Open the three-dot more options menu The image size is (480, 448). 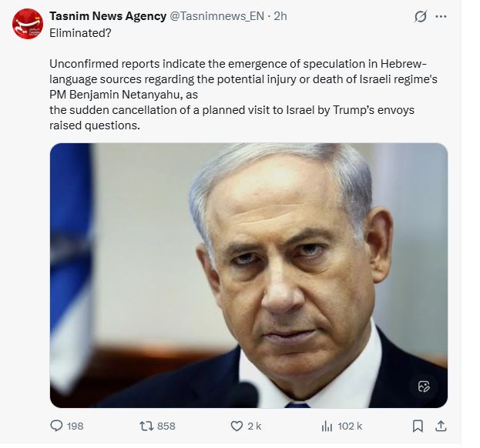(441, 16)
